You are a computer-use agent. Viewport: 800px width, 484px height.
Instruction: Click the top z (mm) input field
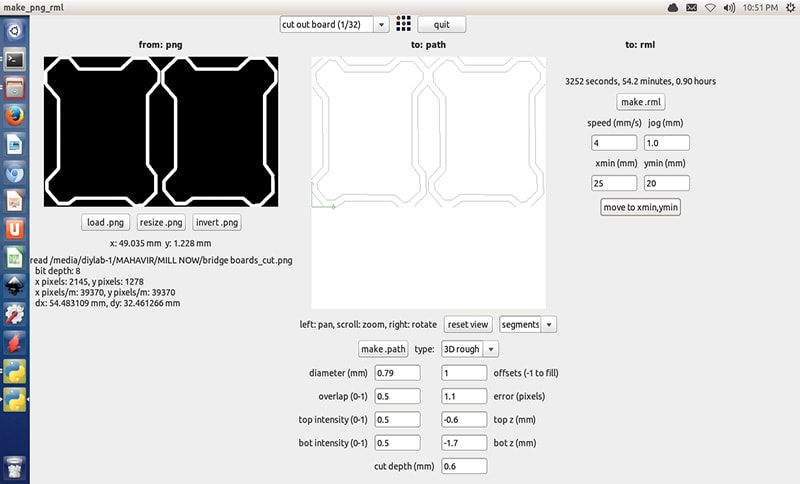tap(464, 419)
